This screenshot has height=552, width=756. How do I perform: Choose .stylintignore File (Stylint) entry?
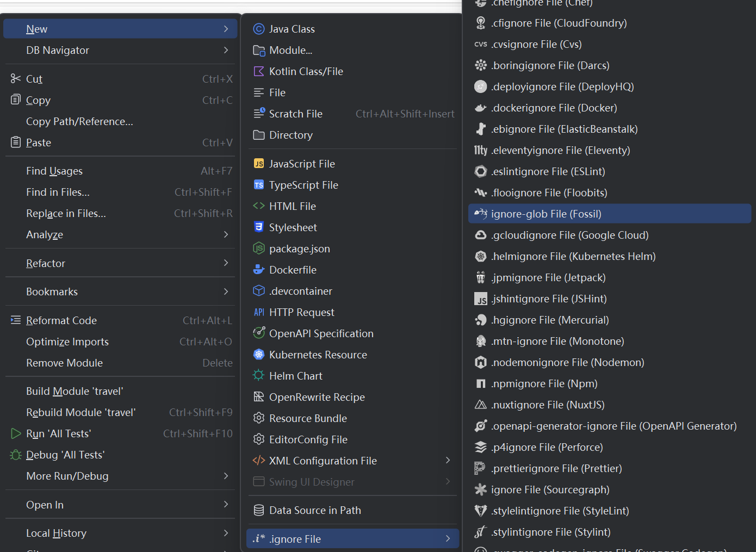click(610, 532)
